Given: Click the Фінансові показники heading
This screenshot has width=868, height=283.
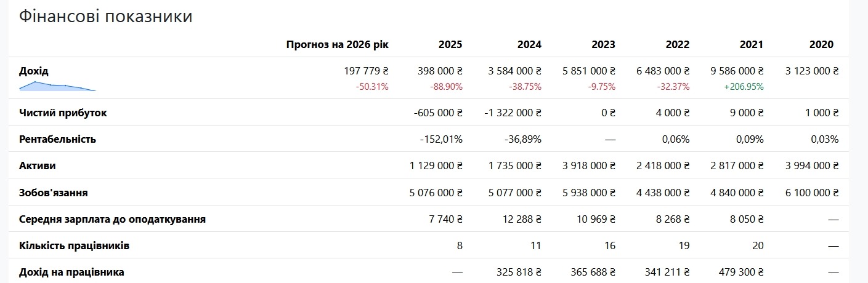Looking at the screenshot, I should 106,17.
